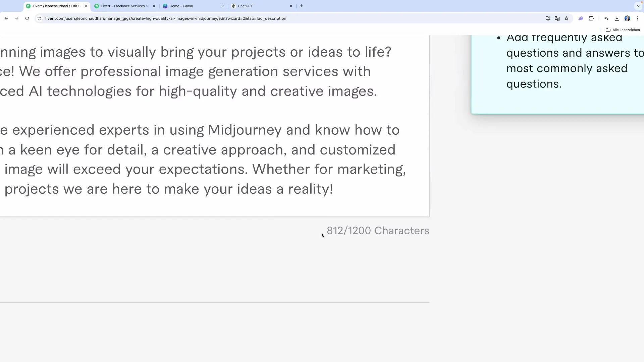The image size is (644, 362).
Task: Open the purple ghost extension
Action: coord(581,18)
